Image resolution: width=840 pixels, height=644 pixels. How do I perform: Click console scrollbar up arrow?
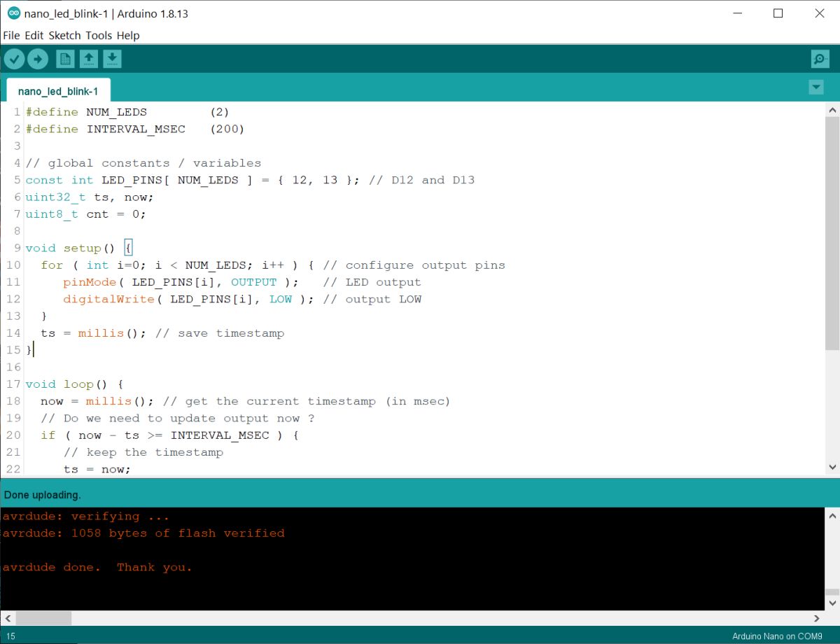(832, 515)
